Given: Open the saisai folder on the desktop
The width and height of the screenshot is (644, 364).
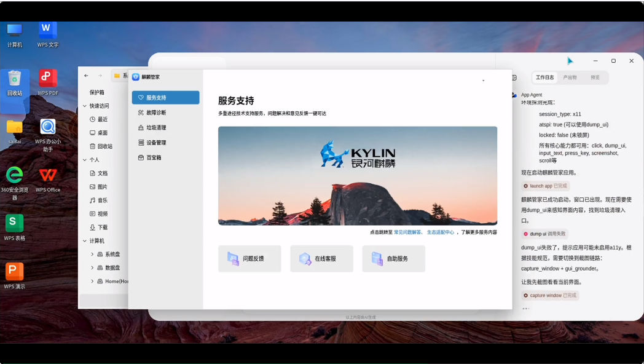Looking at the screenshot, I should click(14, 132).
